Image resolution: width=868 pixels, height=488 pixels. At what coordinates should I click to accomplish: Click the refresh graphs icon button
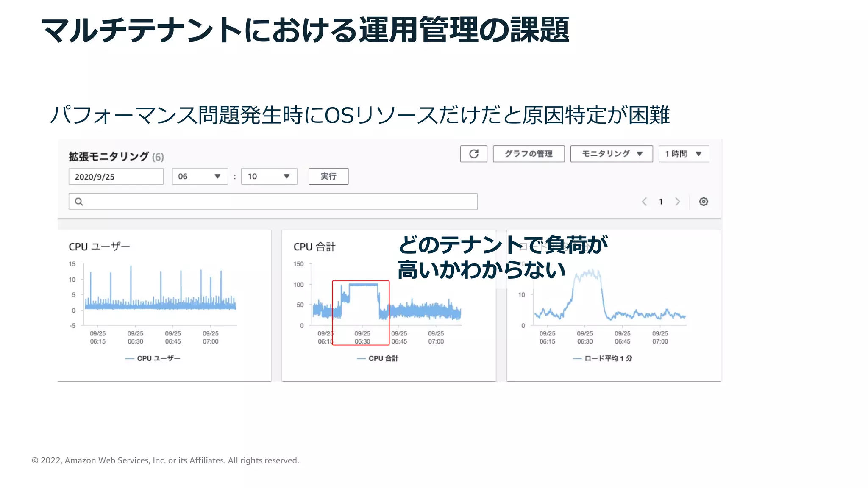click(x=473, y=154)
